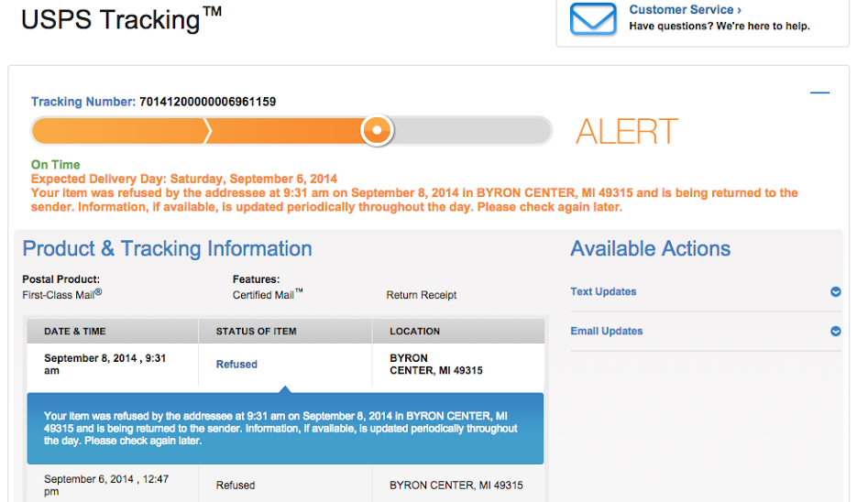Click the orange ALERT status text
This screenshot has width=868, height=502.
[x=627, y=132]
